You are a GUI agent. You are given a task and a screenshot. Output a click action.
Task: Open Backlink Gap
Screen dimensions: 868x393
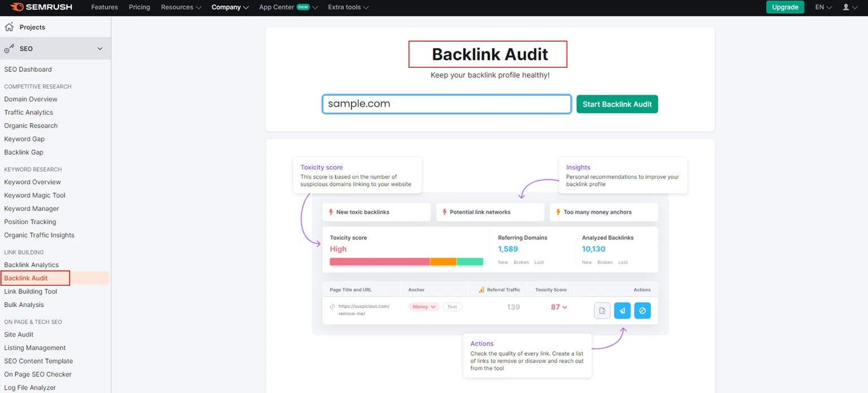click(24, 152)
